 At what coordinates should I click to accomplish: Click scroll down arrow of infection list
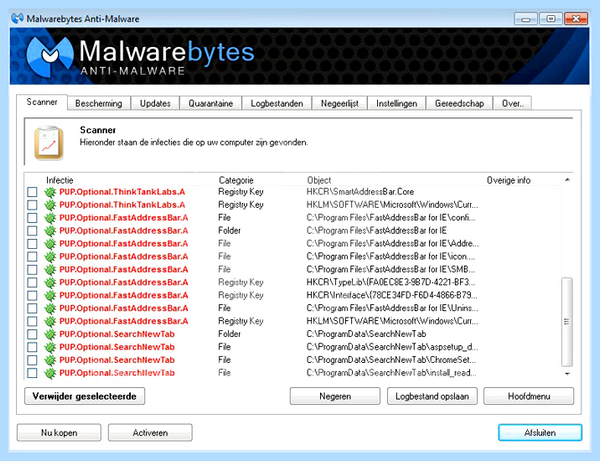click(567, 374)
